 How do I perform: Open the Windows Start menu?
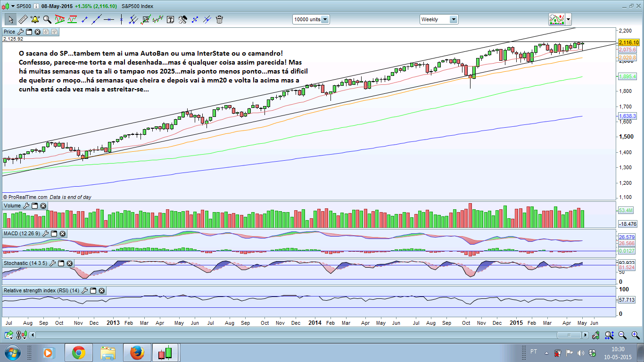pyautogui.click(x=12, y=352)
